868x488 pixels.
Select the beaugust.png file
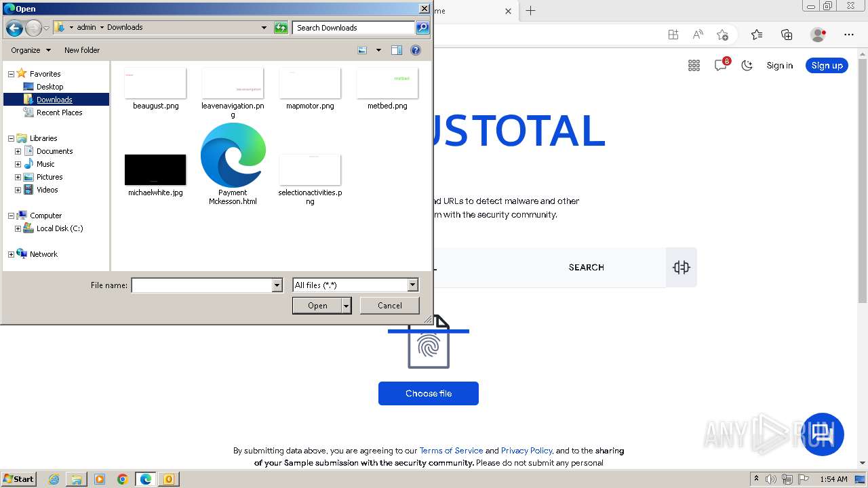point(156,89)
